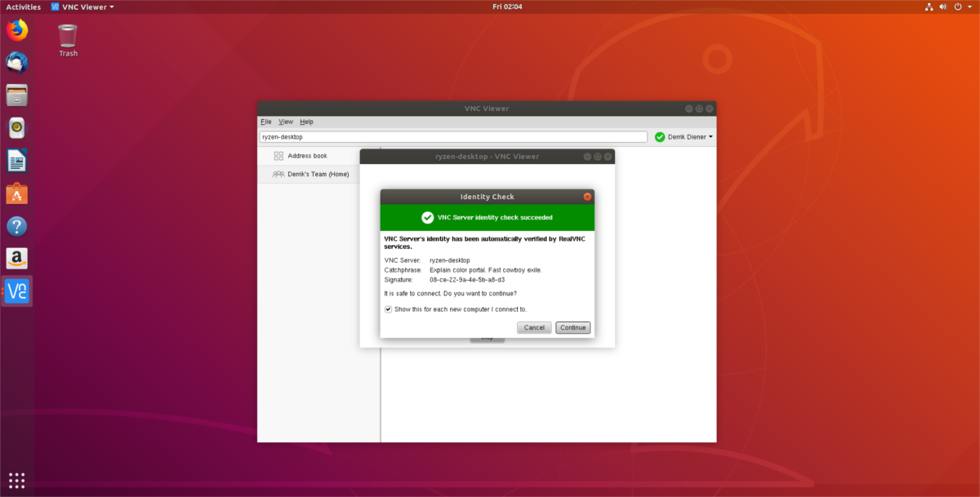The height and width of the screenshot is (497, 980).
Task: Open the power icon in top bar
Action: [958, 7]
